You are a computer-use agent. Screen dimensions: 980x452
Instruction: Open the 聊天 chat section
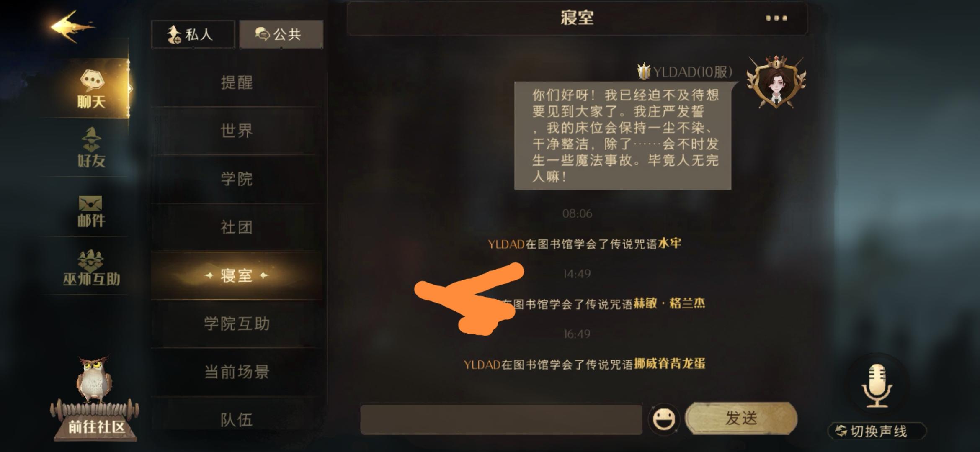(x=91, y=89)
